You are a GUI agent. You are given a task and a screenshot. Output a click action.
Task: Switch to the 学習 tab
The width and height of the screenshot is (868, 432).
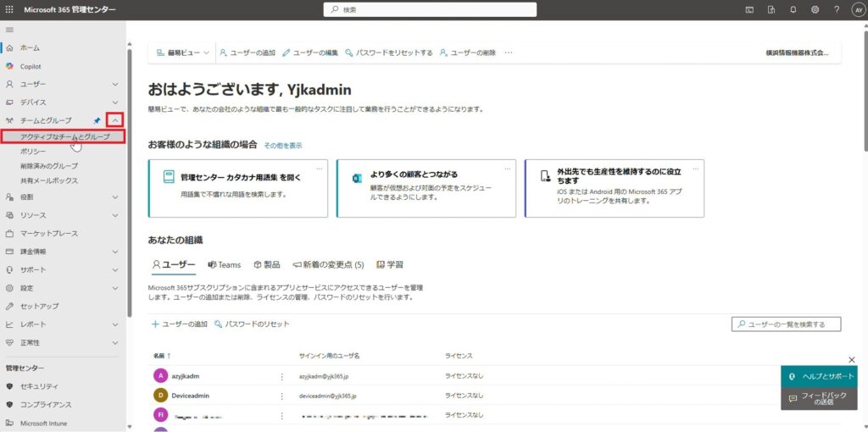click(x=390, y=265)
